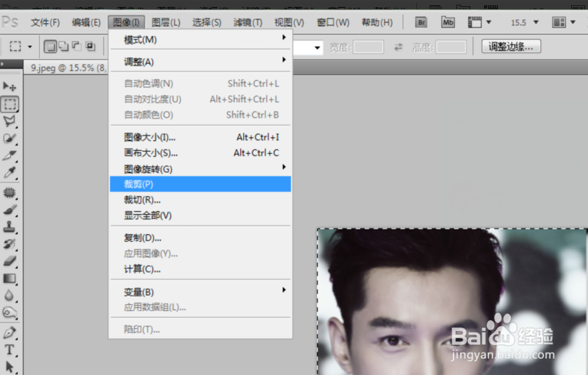588x375 pixels.
Task: Launch Adobe Bridge with Br icon
Action: (422, 22)
